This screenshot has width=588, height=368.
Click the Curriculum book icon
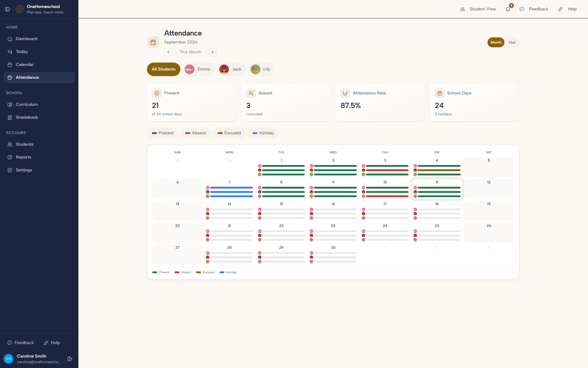[x=10, y=105]
